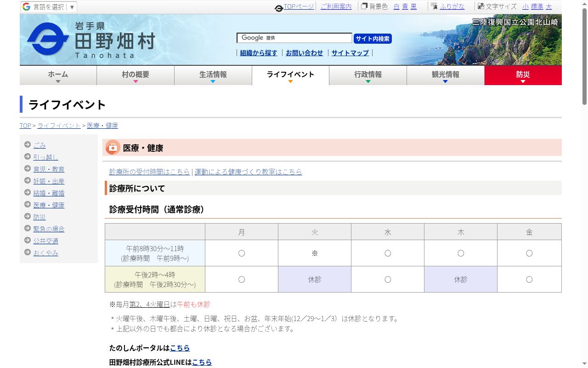This screenshot has width=588, height=368.
Task: Open the ご利用案内 link
Action: (x=336, y=6)
